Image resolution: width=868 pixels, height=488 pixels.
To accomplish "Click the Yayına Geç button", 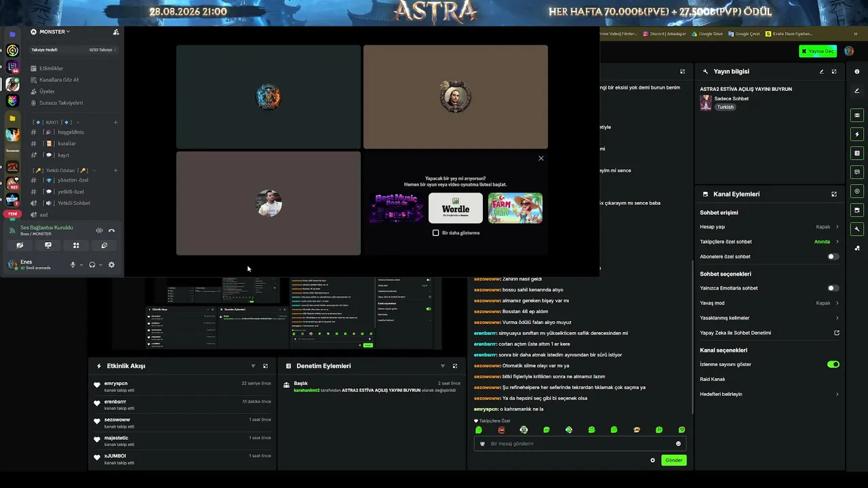I will [x=818, y=52].
